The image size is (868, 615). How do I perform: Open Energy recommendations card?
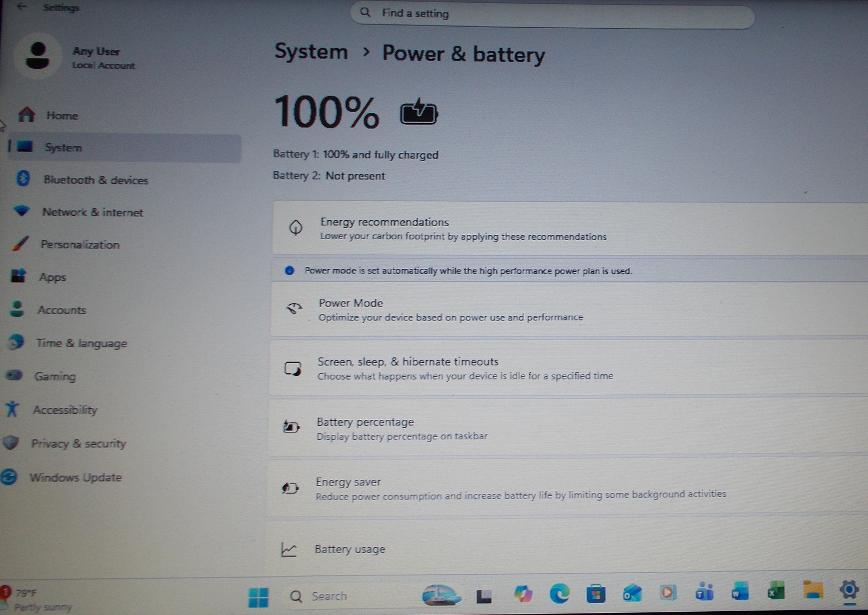570,228
